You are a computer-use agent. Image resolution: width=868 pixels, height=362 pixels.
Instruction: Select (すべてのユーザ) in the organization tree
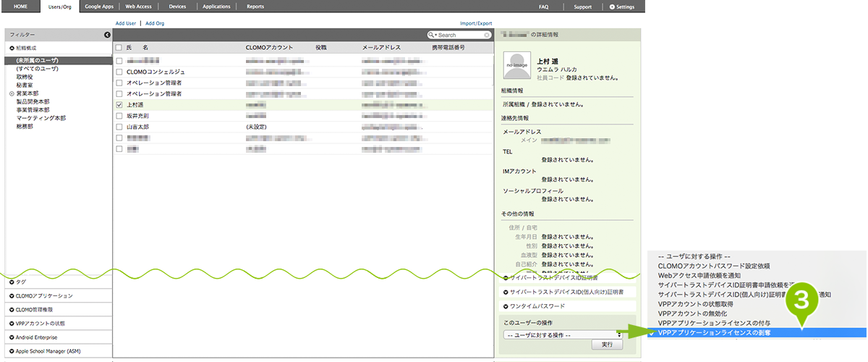point(38,68)
